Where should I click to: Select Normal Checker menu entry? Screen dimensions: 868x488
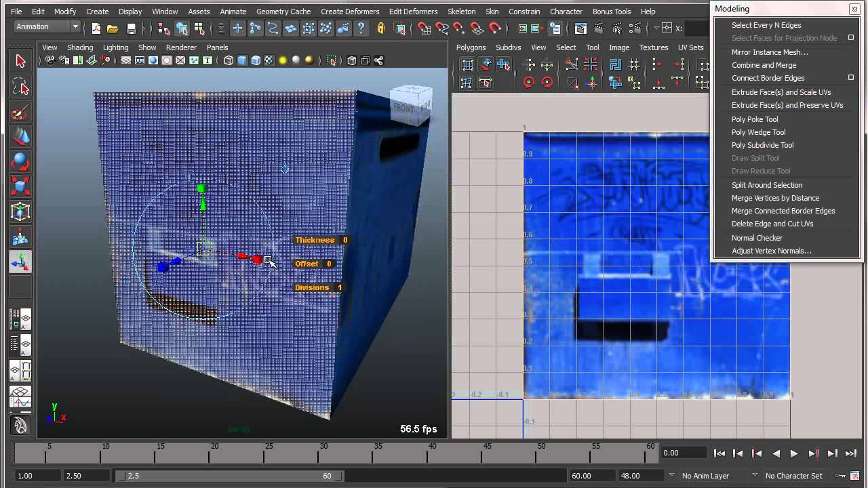[757, 238]
